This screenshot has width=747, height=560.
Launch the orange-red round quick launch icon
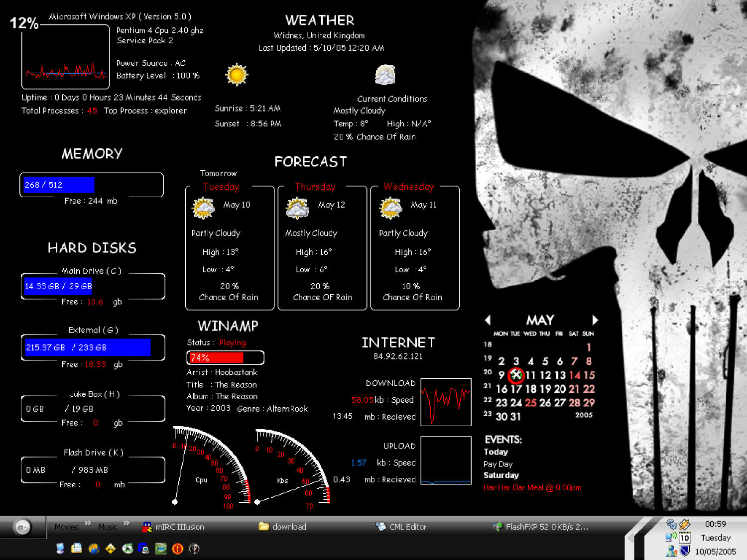point(177,549)
